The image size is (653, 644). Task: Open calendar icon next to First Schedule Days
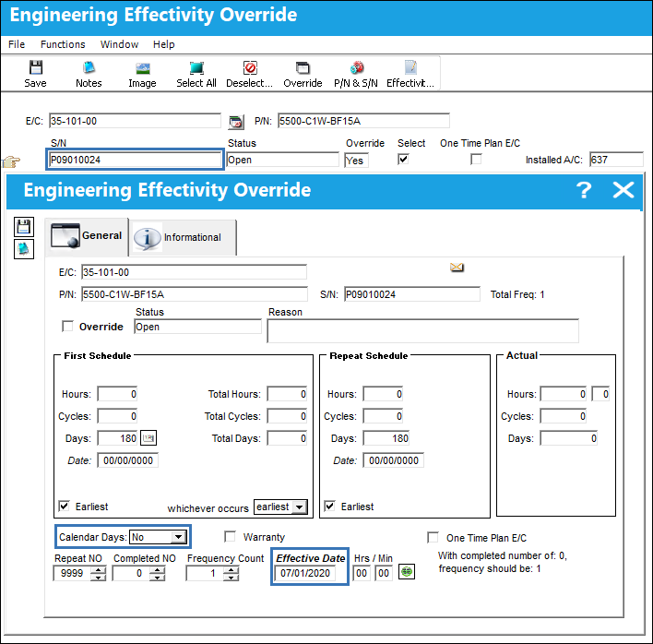(x=148, y=438)
